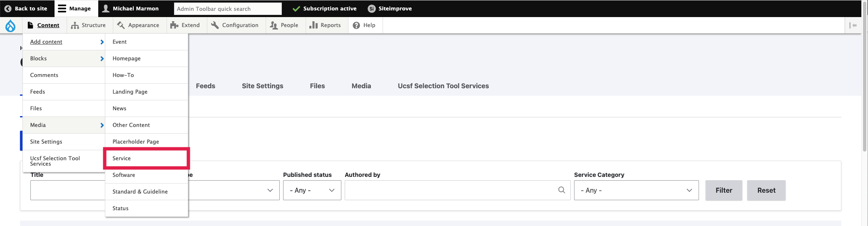Image resolution: width=868 pixels, height=226 pixels.
Task: Select Service in Add content submenu
Action: (147, 158)
